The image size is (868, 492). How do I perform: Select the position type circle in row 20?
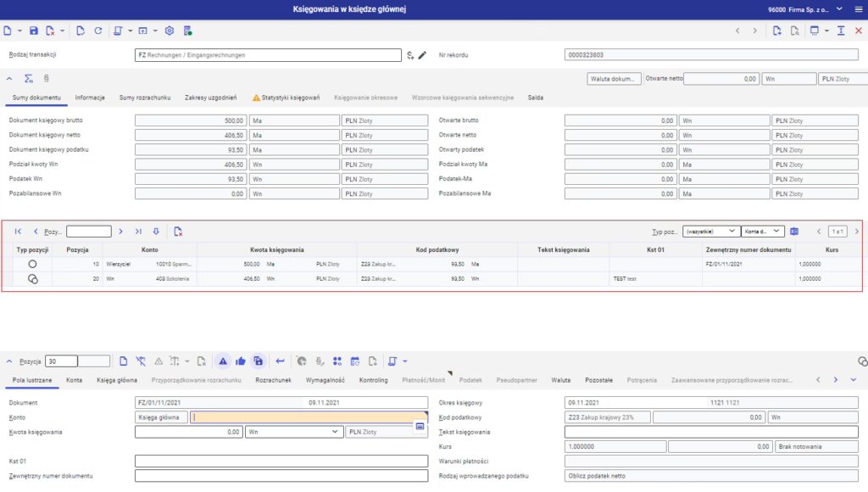[x=33, y=279]
